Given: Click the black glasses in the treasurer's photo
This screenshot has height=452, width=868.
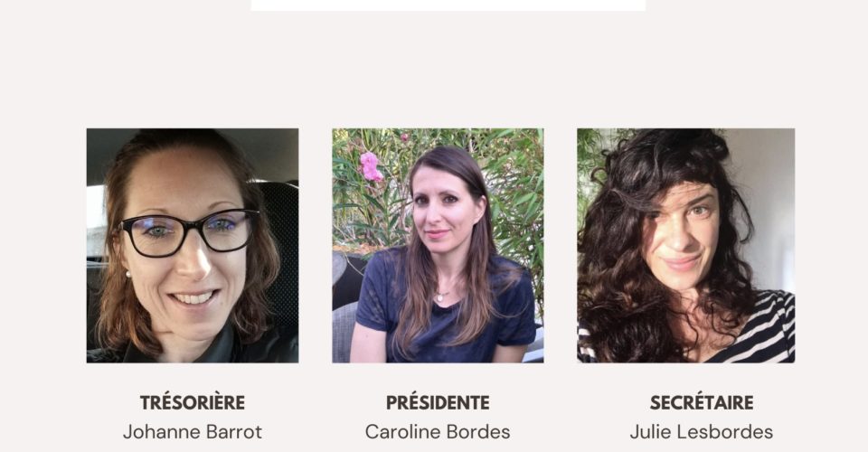Looking at the screenshot, I should click(189, 233).
